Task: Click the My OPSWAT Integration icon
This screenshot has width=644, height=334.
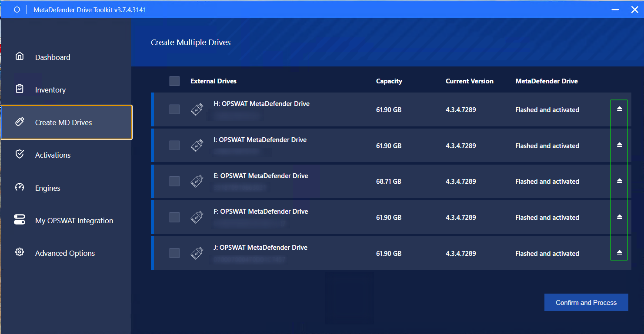Action: coord(20,220)
